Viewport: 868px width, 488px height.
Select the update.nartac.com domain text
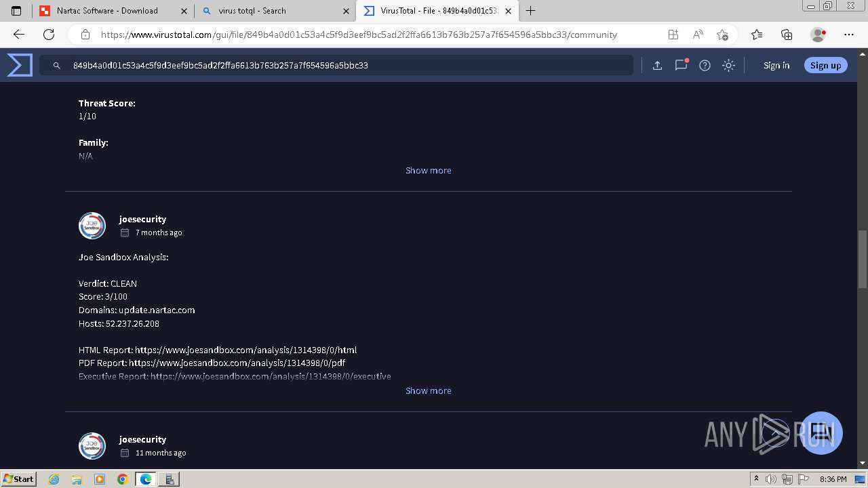157,310
